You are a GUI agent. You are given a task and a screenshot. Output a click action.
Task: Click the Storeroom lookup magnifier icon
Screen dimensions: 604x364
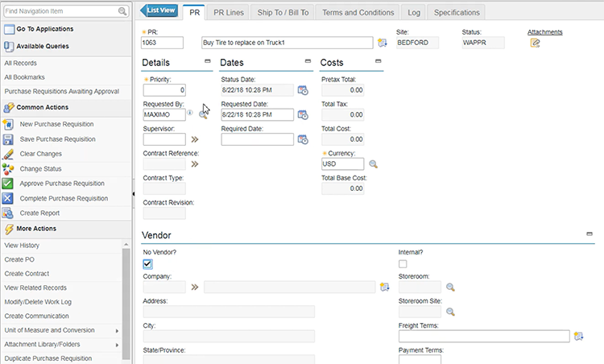pos(451,287)
